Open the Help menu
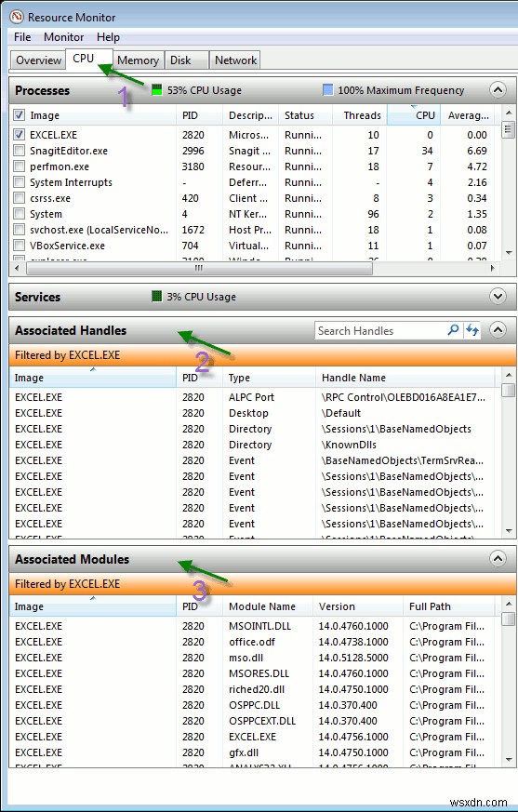 pos(108,37)
